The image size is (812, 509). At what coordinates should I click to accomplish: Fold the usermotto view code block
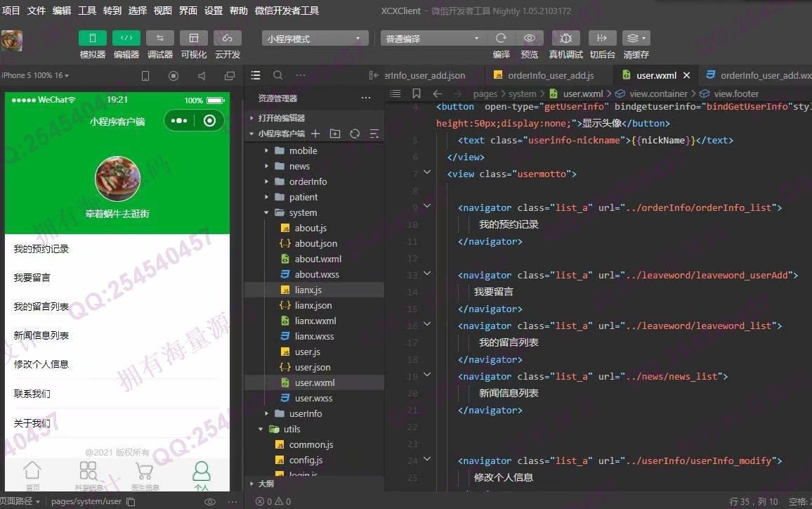coord(427,173)
